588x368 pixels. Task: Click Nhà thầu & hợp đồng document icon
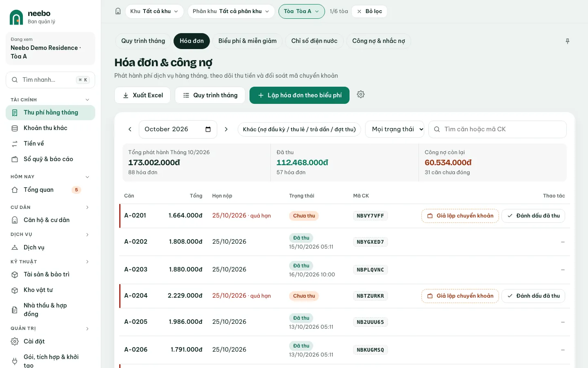coord(15,310)
